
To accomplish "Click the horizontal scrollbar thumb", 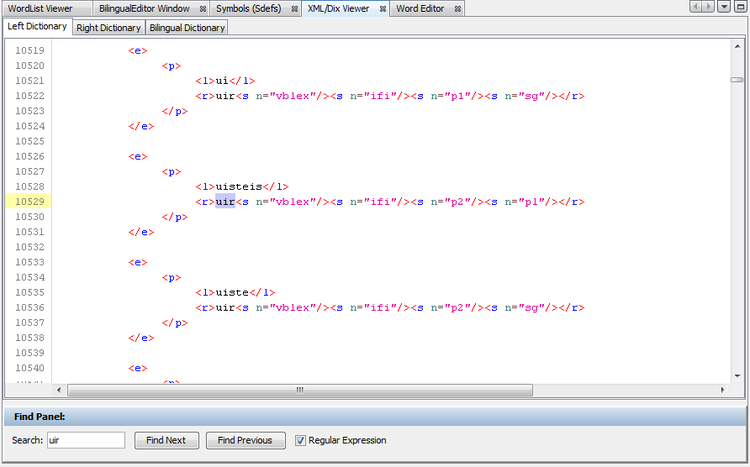I will click(298, 390).
